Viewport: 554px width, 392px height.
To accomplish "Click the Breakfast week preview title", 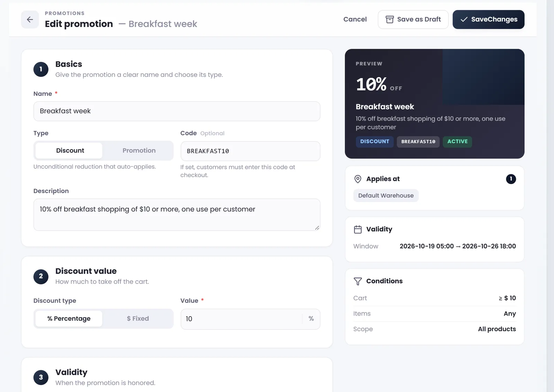I will 385,107.
